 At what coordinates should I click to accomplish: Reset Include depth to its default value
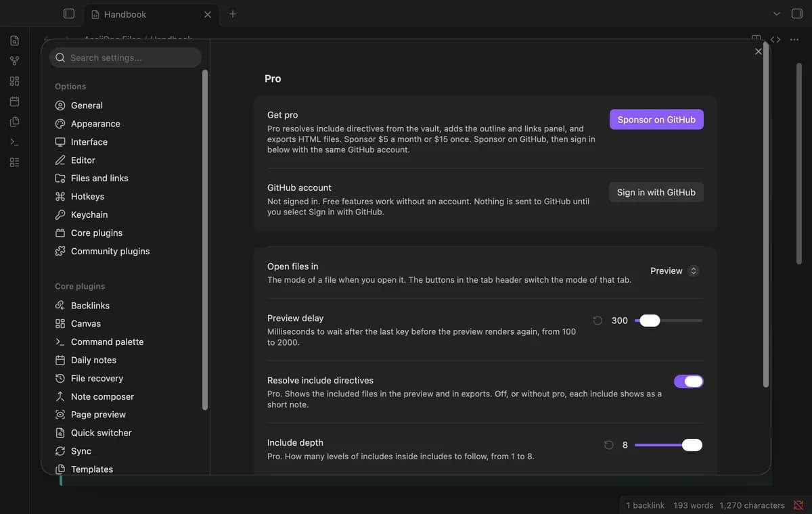tap(608, 445)
